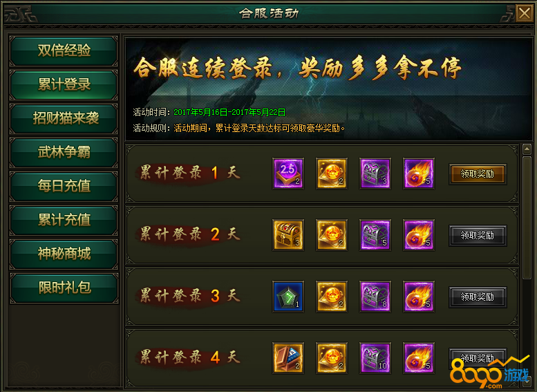Screen dimensions: 537x392
Task: Open the 双倍经验 tab
Action: pyautogui.click(x=64, y=50)
